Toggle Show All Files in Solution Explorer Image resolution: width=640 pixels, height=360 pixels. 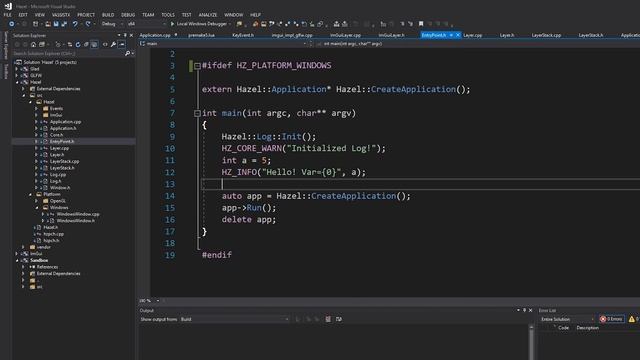coord(94,44)
